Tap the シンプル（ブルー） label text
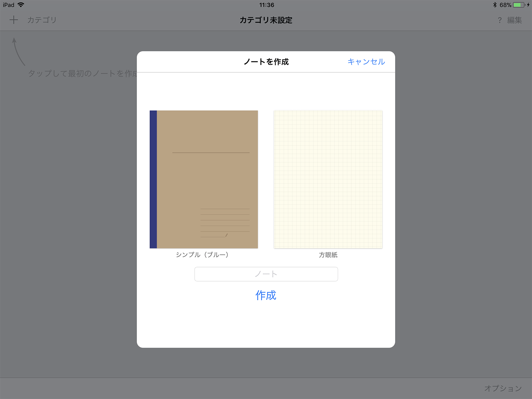Screen dimensions: 532x399 [202, 255]
